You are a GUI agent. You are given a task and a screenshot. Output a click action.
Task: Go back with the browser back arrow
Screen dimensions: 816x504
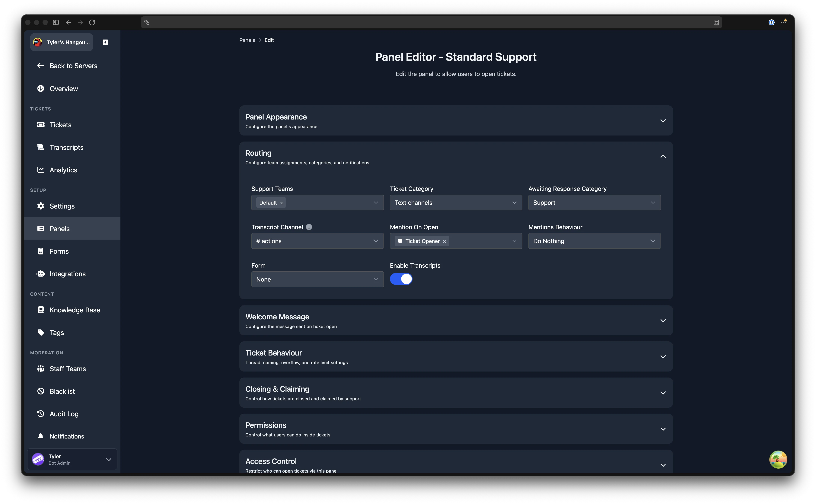point(69,22)
